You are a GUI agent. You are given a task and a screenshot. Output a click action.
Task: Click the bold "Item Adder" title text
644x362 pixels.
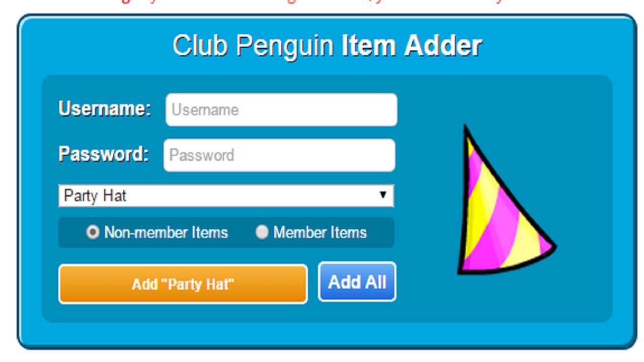coord(412,45)
